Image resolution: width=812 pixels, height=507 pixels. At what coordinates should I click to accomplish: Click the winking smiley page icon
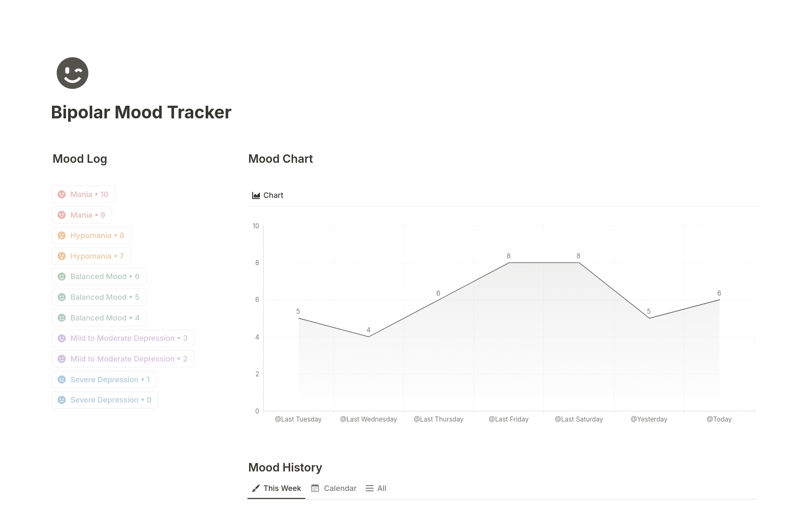(72, 73)
